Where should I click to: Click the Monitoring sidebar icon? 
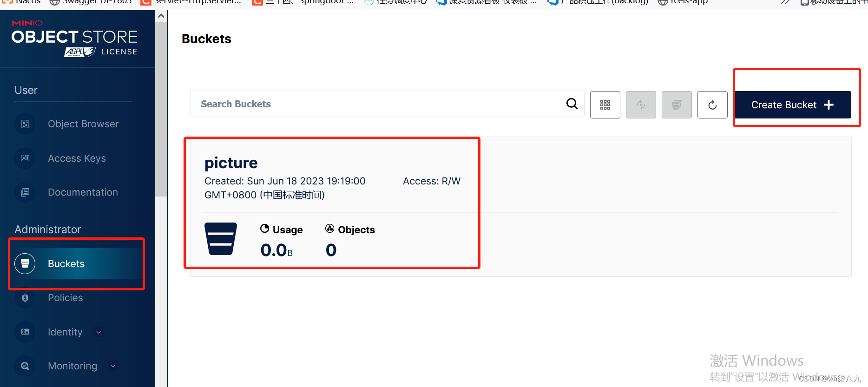click(x=25, y=366)
